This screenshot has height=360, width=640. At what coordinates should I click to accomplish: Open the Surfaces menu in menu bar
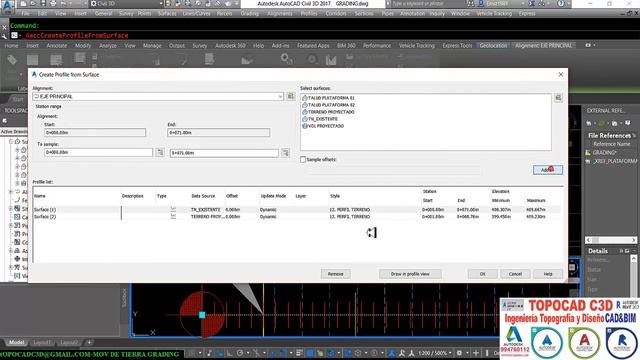pos(167,13)
